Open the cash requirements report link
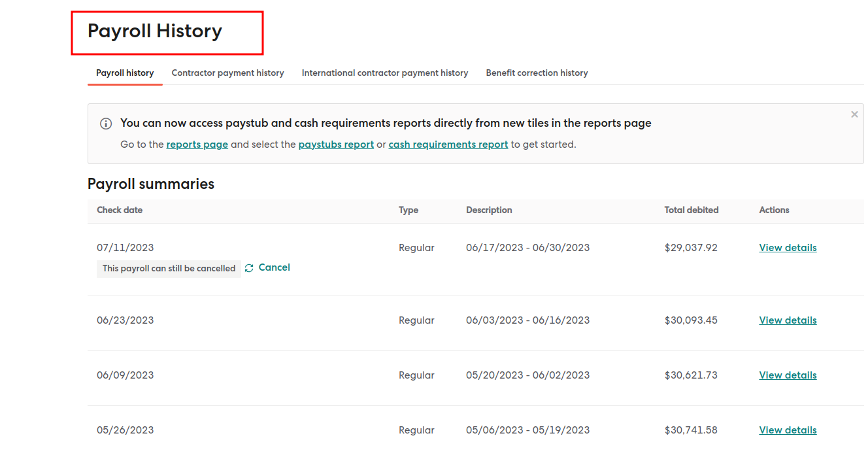Image resolution: width=868 pixels, height=459 pixels. coord(448,144)
